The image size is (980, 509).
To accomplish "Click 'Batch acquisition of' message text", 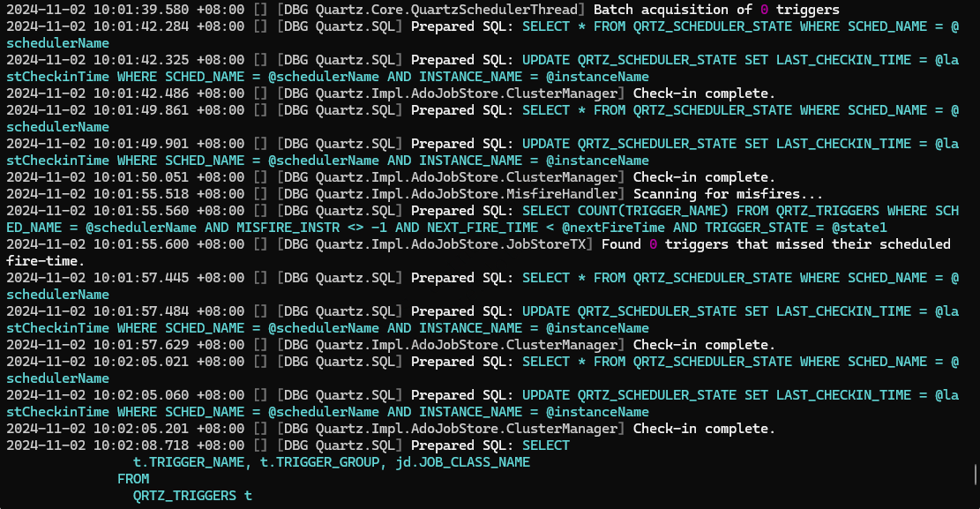I will (x=672, y=10).
